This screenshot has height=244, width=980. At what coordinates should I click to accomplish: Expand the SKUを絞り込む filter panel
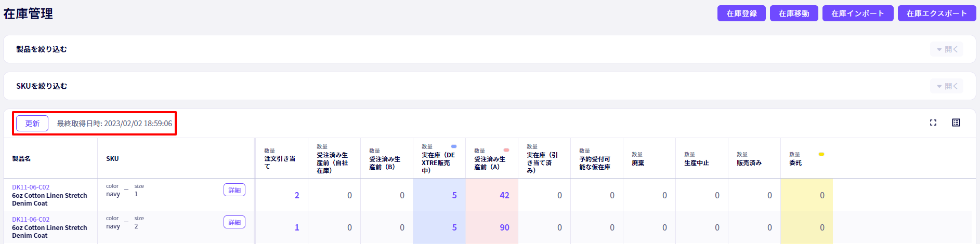(947, 86)
